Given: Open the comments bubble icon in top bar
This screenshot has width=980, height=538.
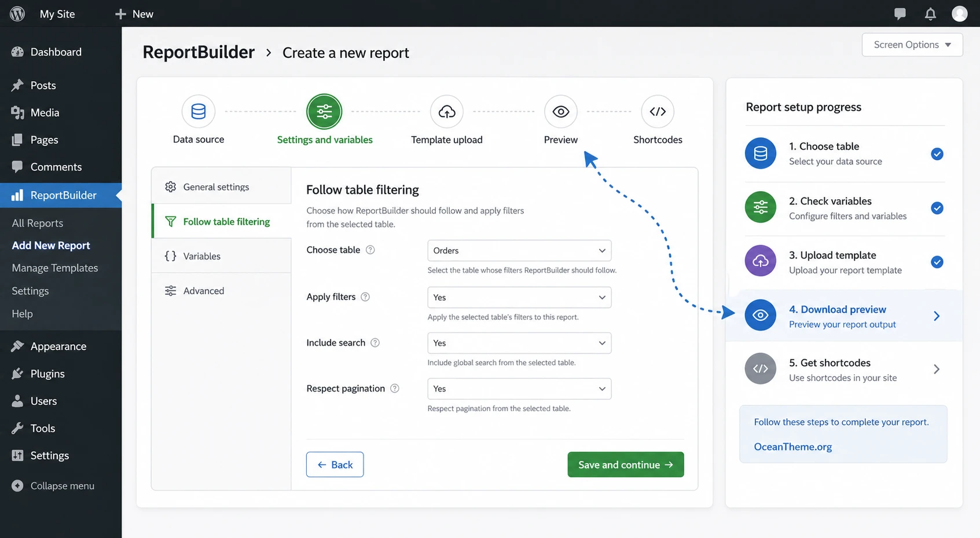Looking at the screenshot, I should (900, 13).
